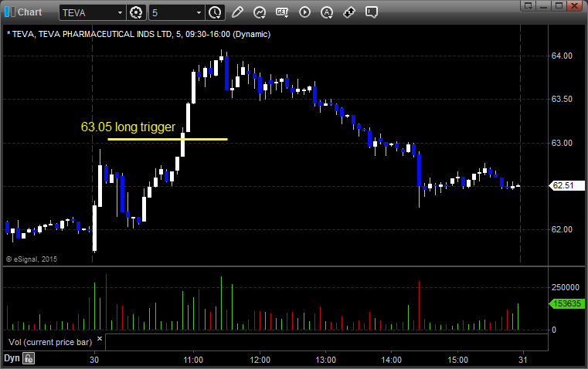Click the 64.00 price axis label
Image resolution: width=588 pixels, height=369 pixels.
(x=562, y=56)
